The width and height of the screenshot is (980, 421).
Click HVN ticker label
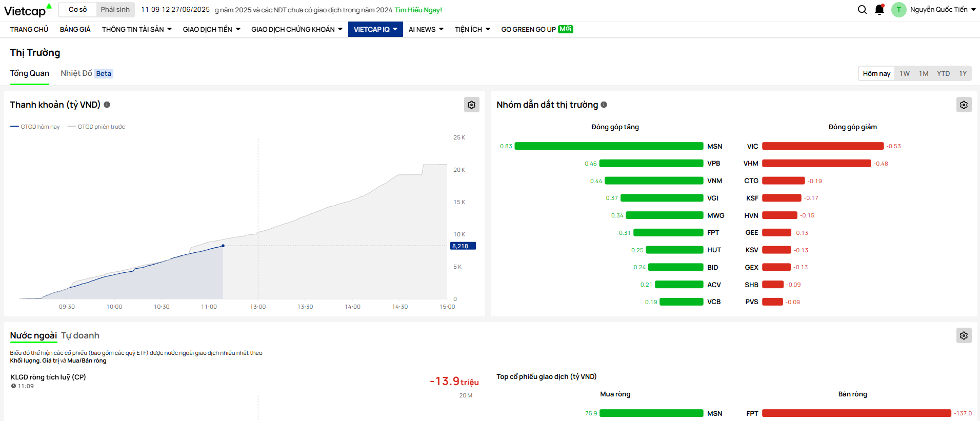(751, 215)
